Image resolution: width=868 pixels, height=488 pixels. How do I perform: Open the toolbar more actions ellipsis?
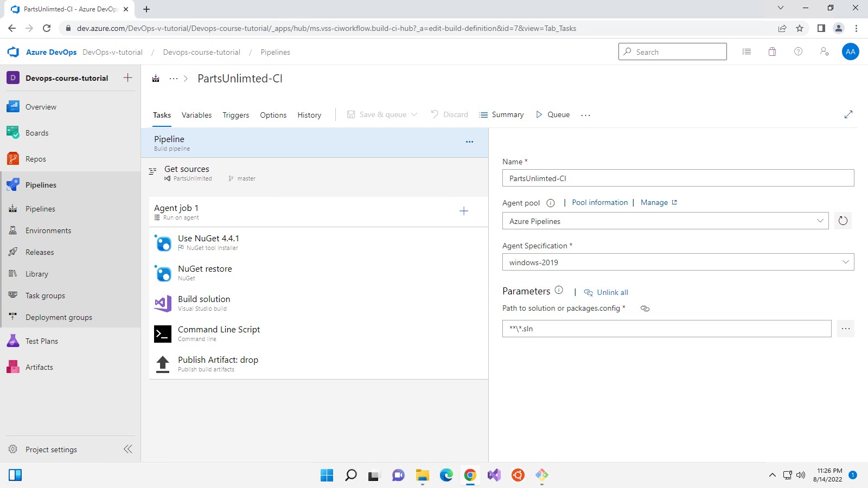click(x=585, y=115)
